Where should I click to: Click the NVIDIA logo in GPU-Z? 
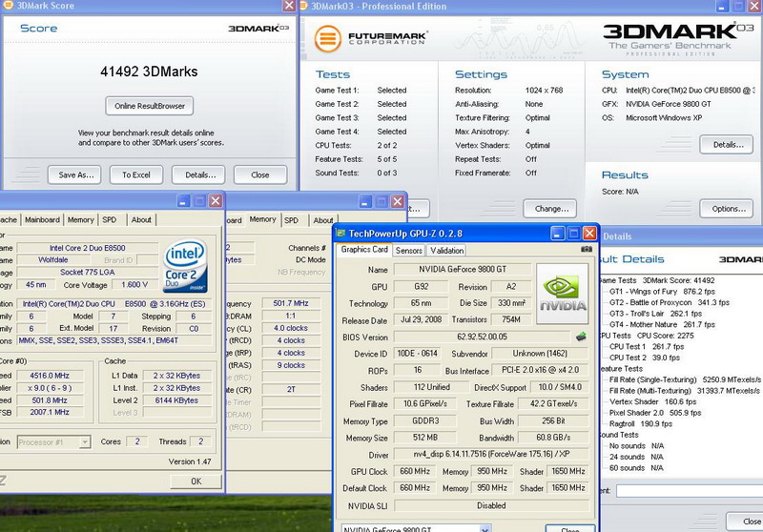(x=562, y=294)
